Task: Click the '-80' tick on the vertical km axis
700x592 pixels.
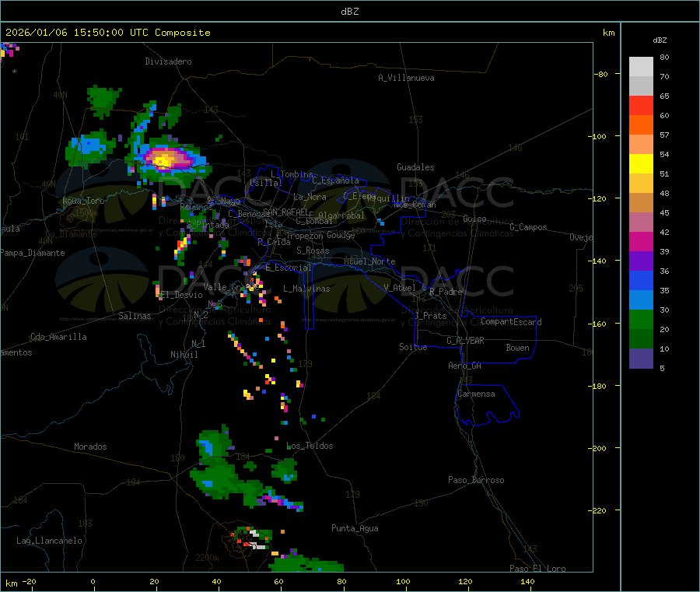Action: pyautogui.click(x=601, y=74)
